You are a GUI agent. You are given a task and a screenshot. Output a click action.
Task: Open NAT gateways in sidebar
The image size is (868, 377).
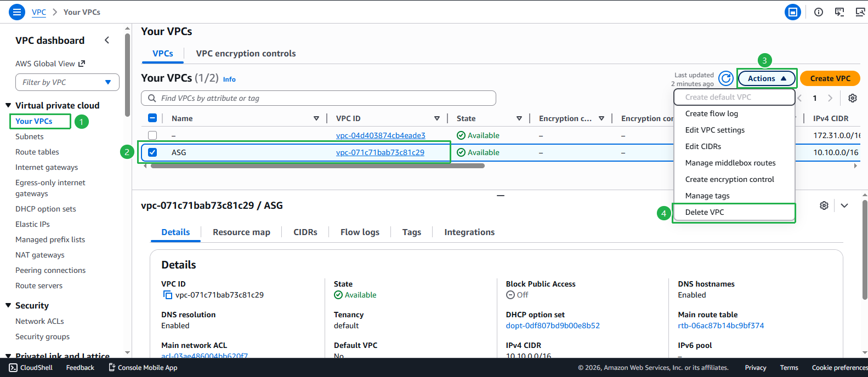[40, 255]
